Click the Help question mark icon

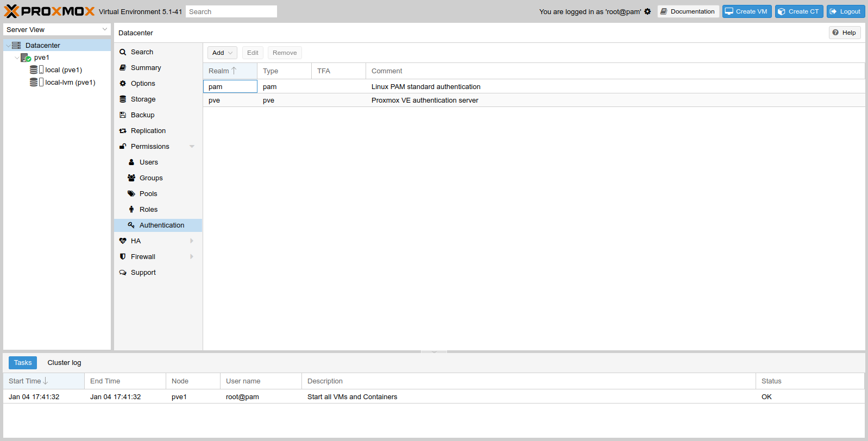click(x=835, y=33)
